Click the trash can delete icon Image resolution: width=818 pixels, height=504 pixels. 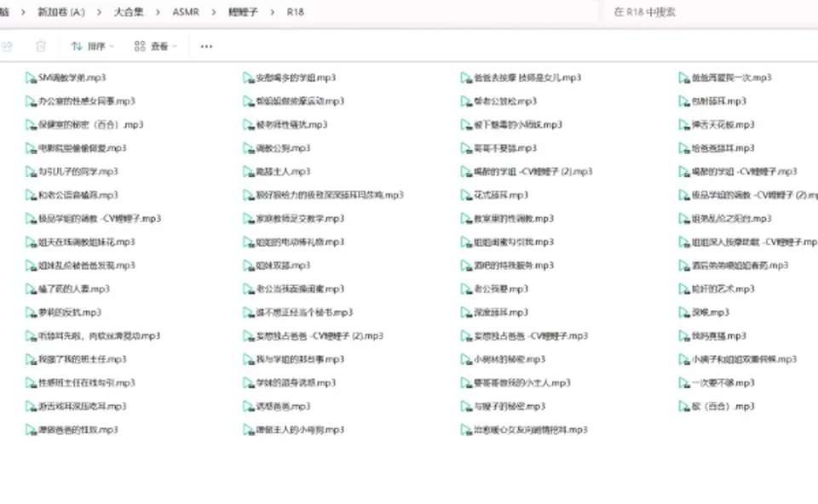tap(41, 46)
